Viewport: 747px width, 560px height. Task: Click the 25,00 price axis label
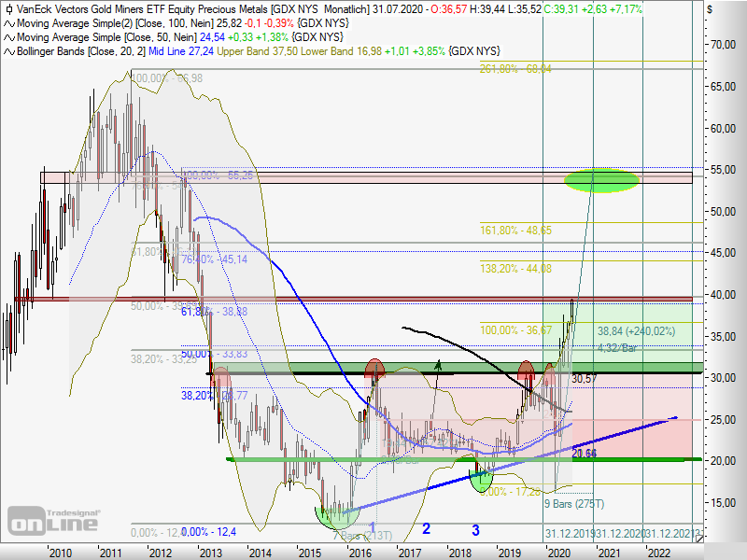point(723,420)
